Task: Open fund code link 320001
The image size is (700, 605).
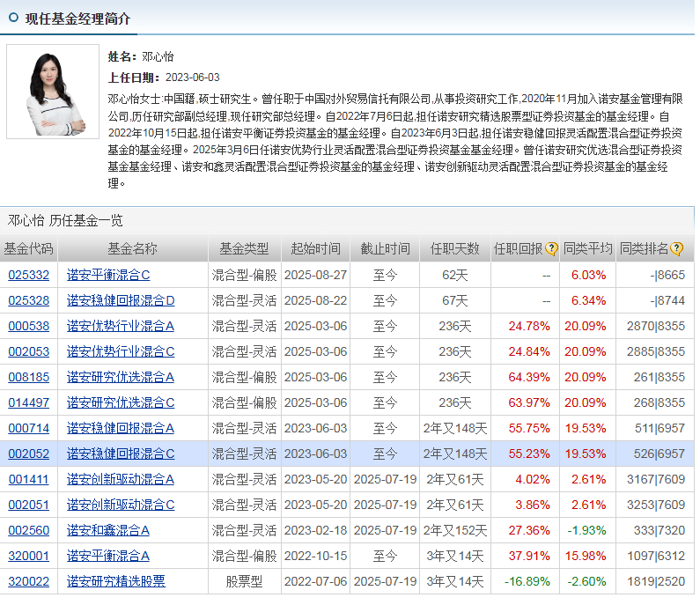Action: click(x=28, y=556)
